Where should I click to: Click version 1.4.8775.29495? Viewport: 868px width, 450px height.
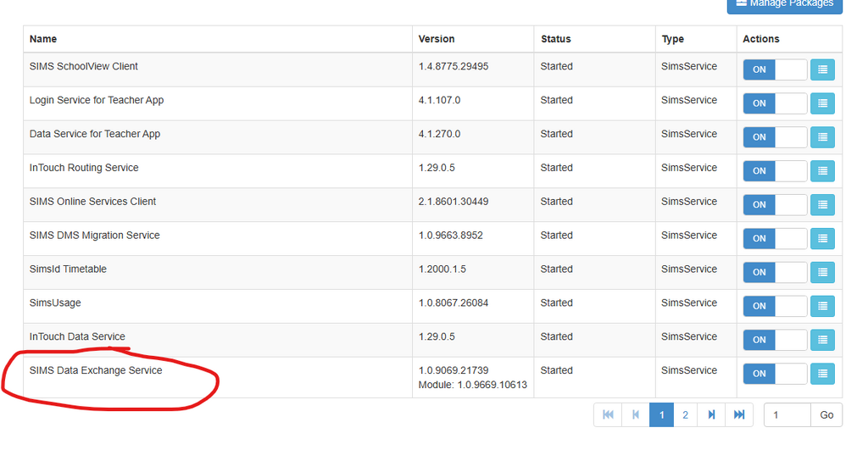[x=453, y=66]
